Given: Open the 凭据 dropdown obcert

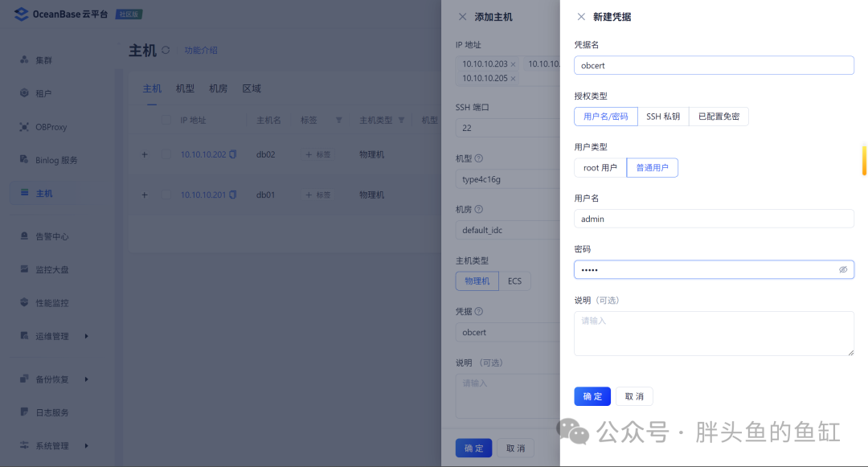Looking at the screenshot, I should (508, 333).
